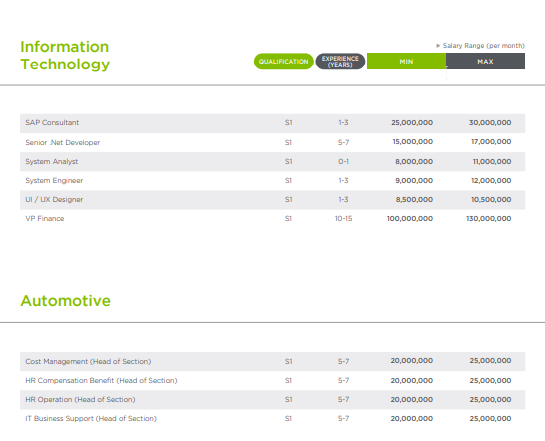Click System Analyst minimum salary 8,000,000
This screenshot has height=441, width=545.
click(414, 162)
